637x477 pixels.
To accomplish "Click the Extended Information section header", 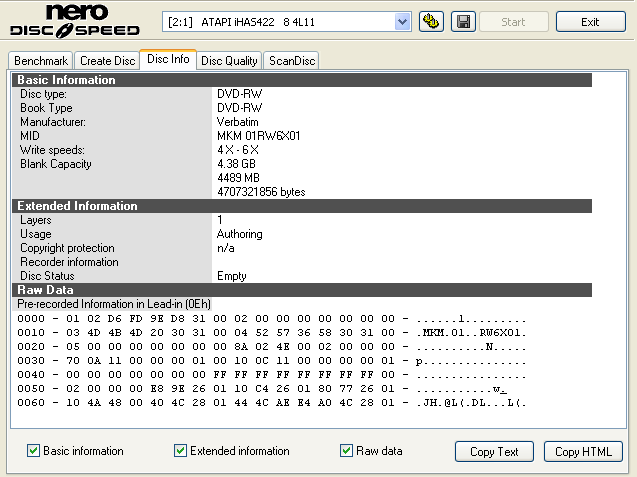I will (x=302, y=206).
